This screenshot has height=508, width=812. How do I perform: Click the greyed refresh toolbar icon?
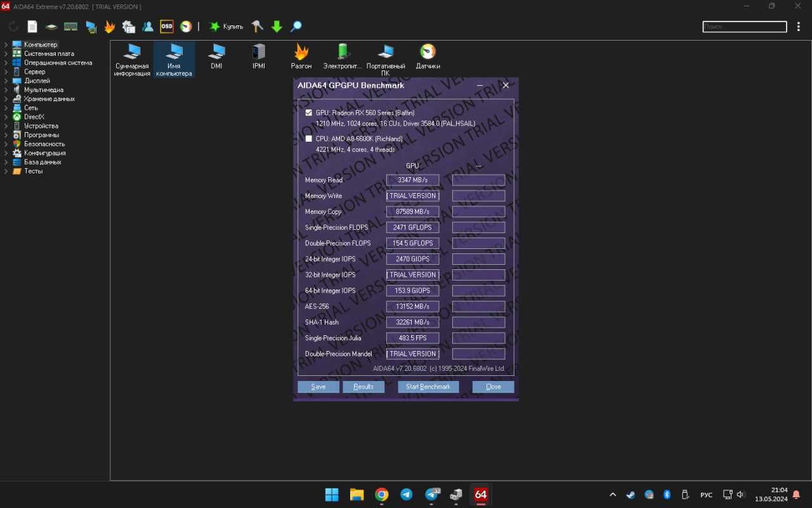(13, 27)
